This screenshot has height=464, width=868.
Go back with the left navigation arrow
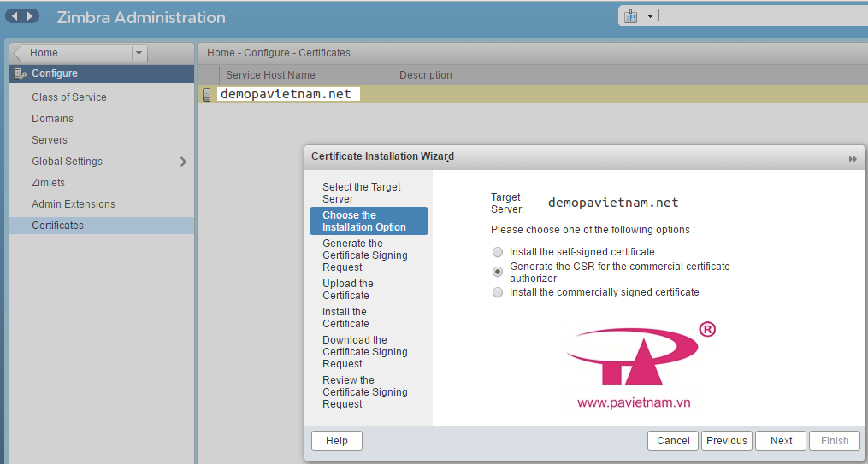[15, 16]
